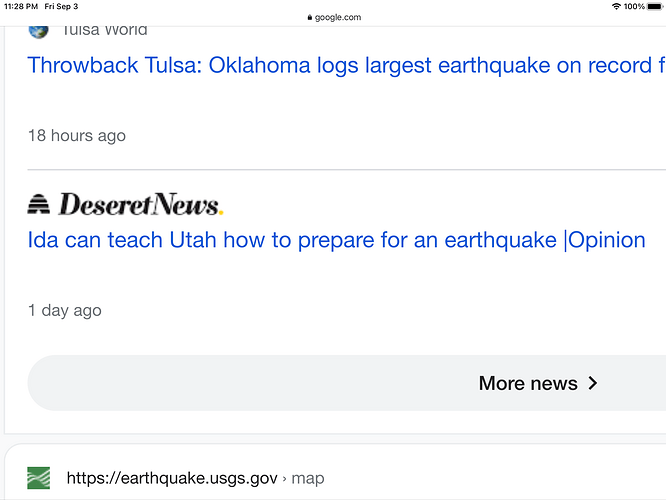
Task: Tap the battery indicator icon
Action: point(655,6)
